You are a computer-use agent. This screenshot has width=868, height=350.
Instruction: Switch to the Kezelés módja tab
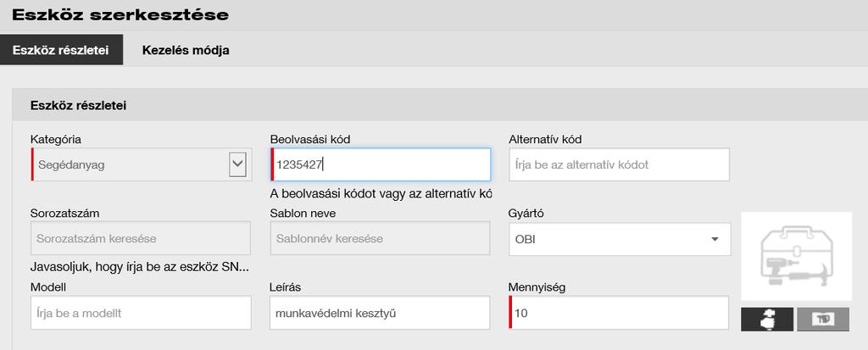point(186,50)
